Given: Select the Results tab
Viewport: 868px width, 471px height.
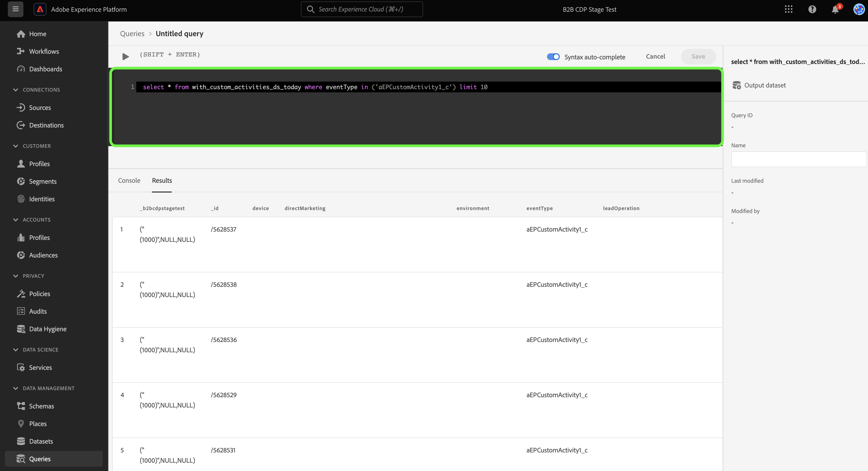Looking at the screenshot, I should 162,180.
